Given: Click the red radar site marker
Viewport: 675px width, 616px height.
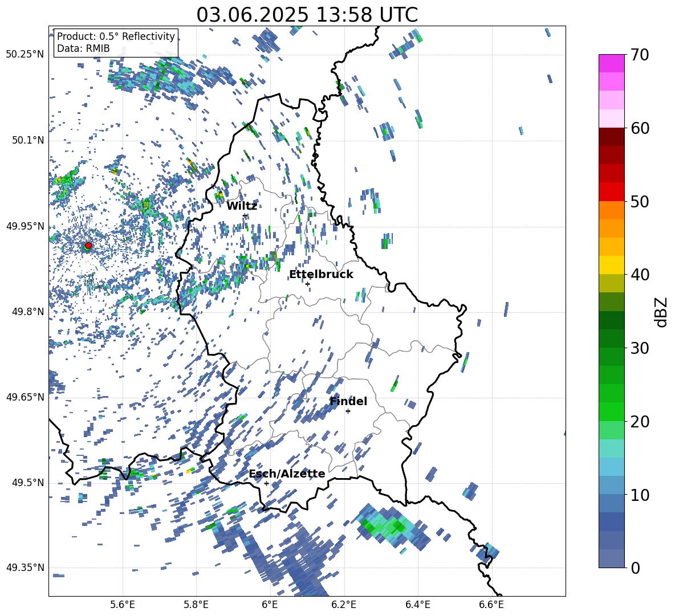Looking at the screenshot, I should click(x=88, y=245).
